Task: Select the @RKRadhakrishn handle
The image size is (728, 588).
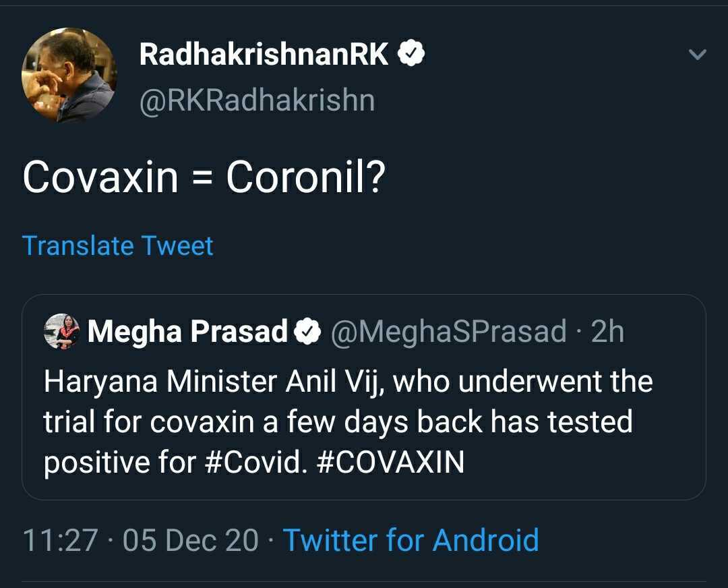Action: (257, 100)
